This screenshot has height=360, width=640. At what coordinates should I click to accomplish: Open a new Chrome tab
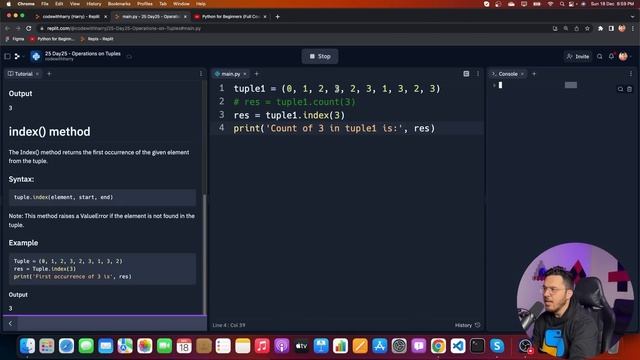point(278,17)
